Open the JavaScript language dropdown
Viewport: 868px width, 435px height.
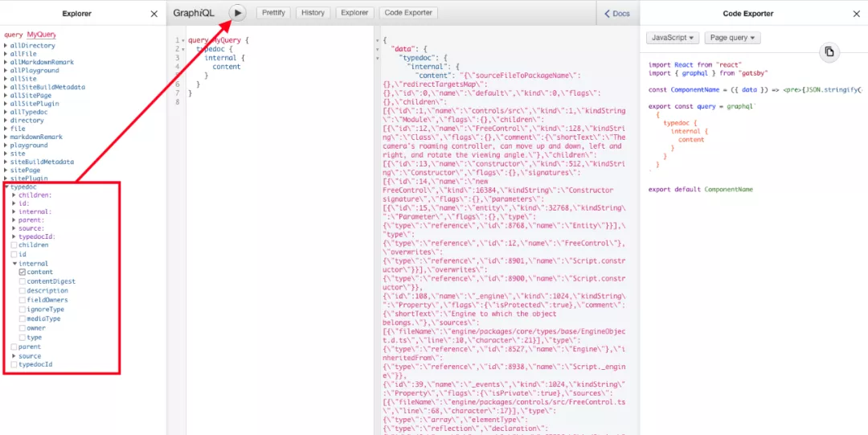coord(673,38)
